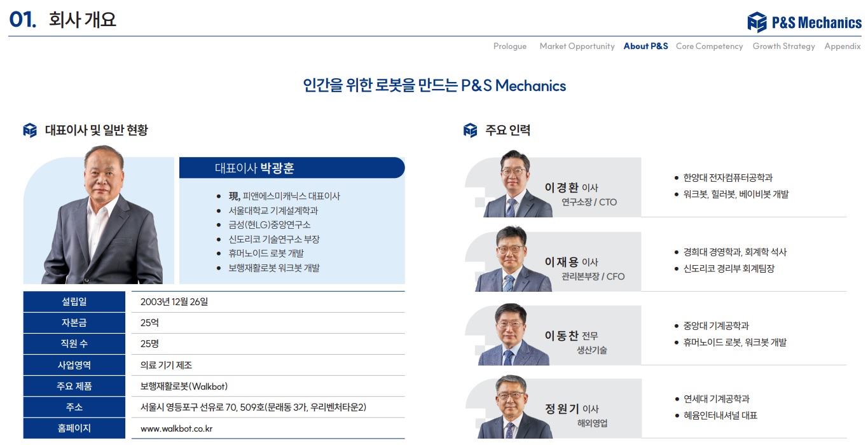Click the 25명 employee count value
This screenshot has width=868, height=445.
(x=149, y=344)
